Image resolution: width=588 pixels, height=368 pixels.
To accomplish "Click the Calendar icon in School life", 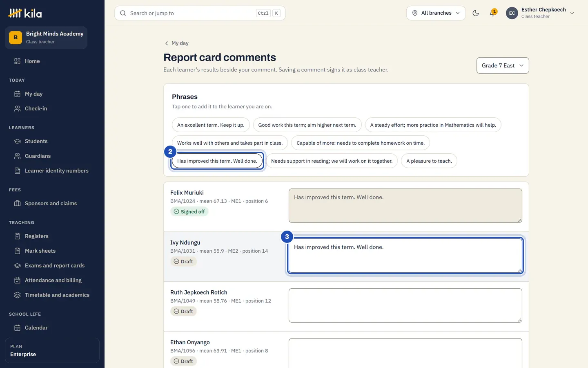I will [x=17, y=328].
